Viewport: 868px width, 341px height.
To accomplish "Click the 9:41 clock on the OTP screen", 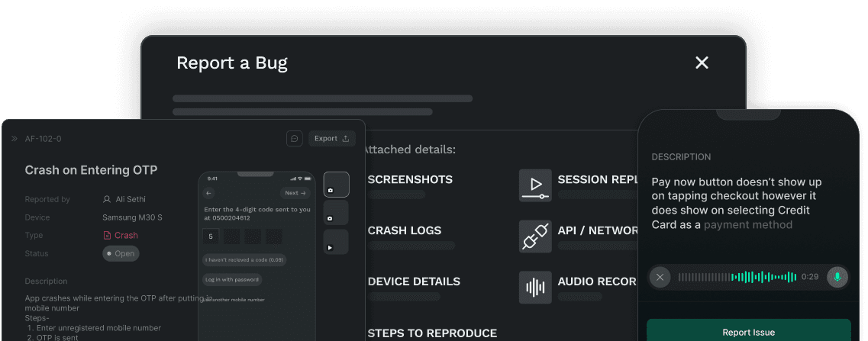I will tap(212, 179).
